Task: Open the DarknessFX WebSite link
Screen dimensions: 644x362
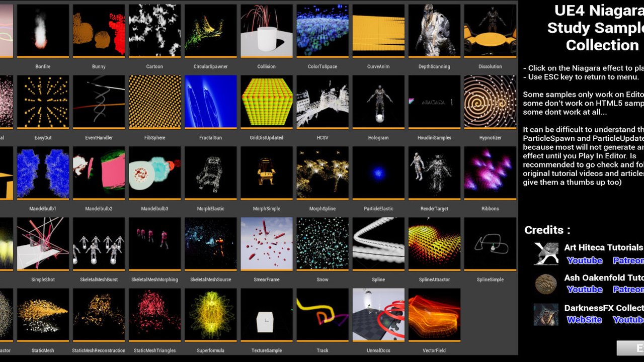Action: (585, 320)
